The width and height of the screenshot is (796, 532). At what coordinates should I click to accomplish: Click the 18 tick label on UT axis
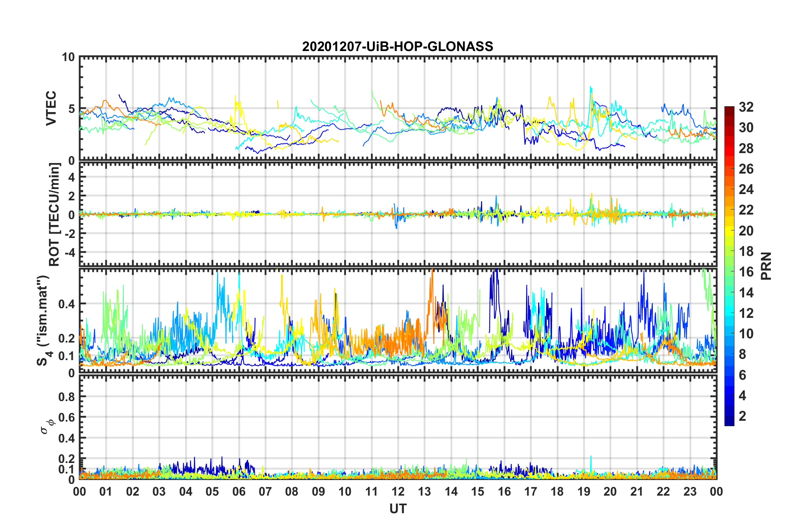(557, 491)
